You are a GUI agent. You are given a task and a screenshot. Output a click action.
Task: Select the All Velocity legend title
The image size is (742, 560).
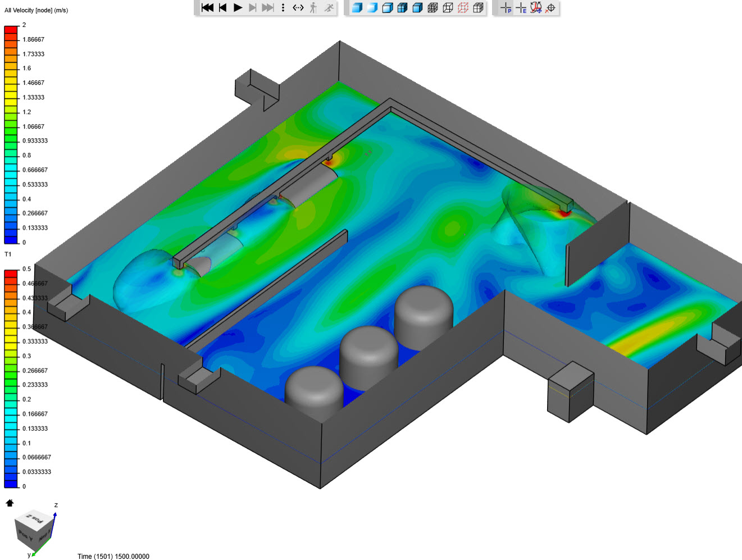click(x=35, y=10)
